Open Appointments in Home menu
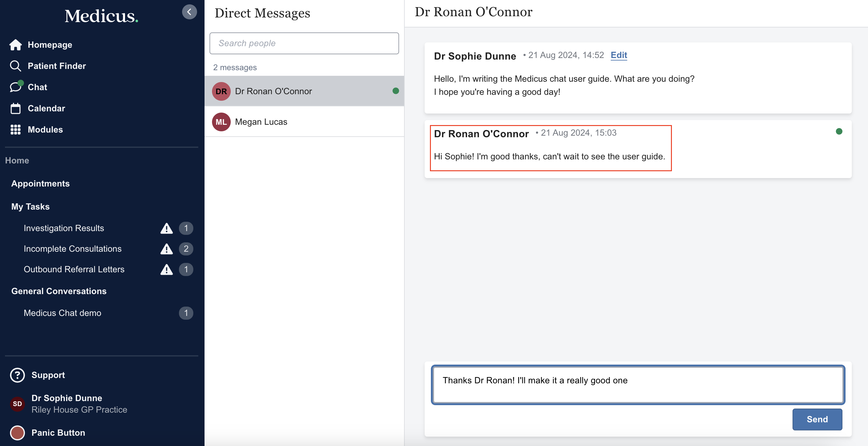Image resolution: width=868 pixels, height=446 pixels. tap(41, 184)
